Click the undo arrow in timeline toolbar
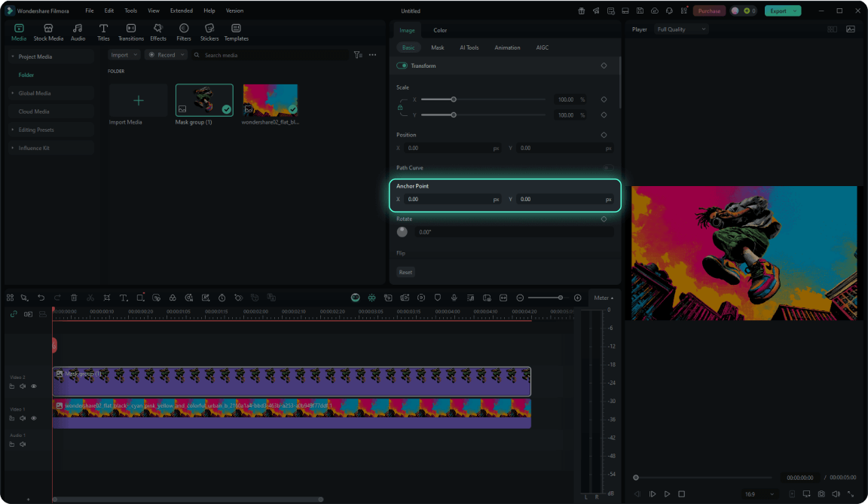This screenshot has width=868, height=504. point(41,298)
